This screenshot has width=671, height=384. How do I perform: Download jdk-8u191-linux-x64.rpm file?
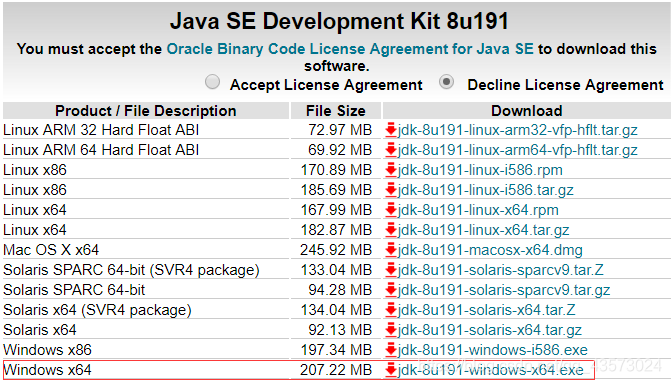point(478,210)
